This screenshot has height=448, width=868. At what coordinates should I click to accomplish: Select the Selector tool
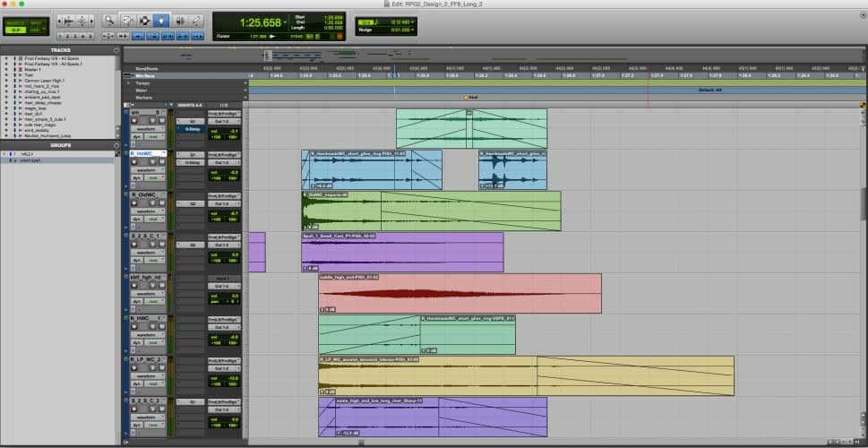[144, 19]
